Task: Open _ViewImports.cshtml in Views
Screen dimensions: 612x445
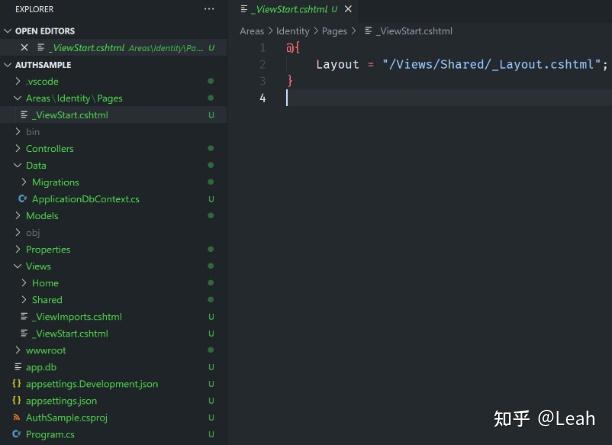Action: 113,317
